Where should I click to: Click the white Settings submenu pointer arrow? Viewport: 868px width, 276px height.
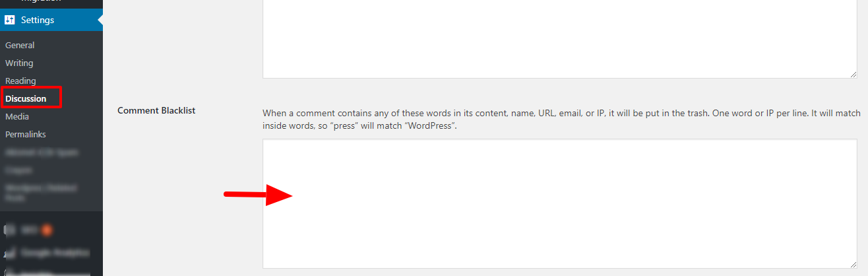pos(100,20)
